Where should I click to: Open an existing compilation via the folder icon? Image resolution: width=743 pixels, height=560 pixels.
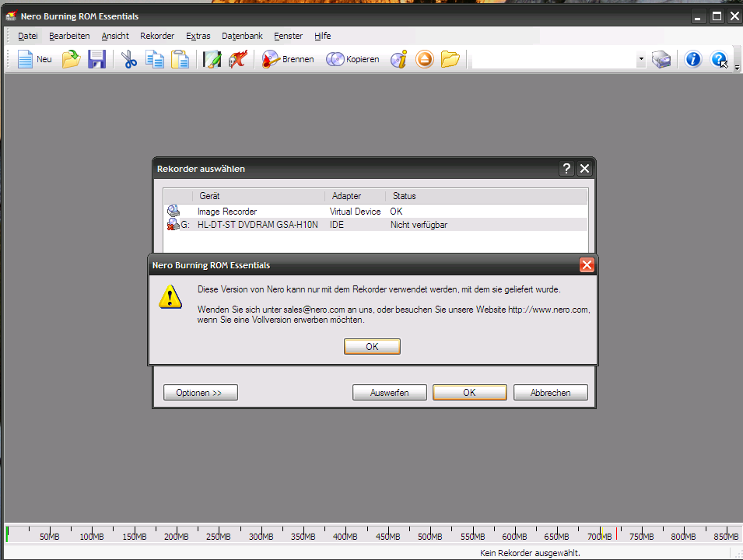coord(71,59)
